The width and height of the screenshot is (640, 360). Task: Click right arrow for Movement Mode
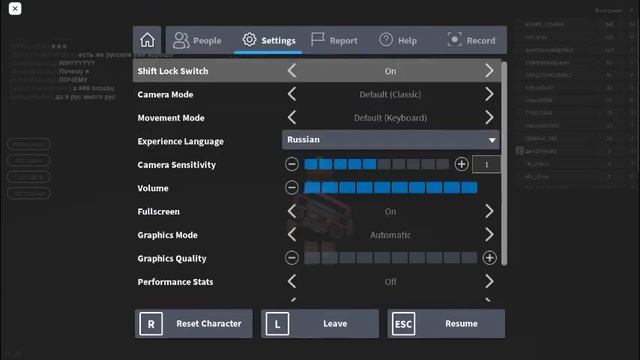489,118
